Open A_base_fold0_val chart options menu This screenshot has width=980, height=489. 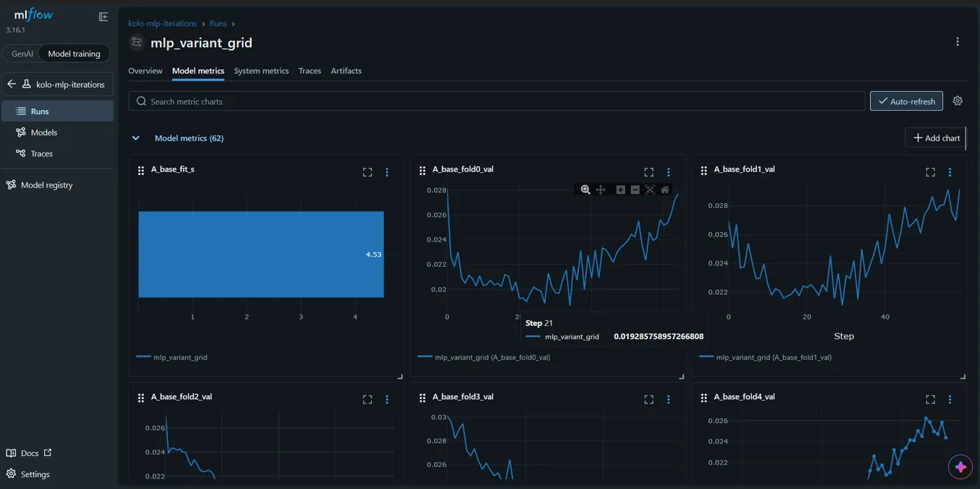(668, 172)
